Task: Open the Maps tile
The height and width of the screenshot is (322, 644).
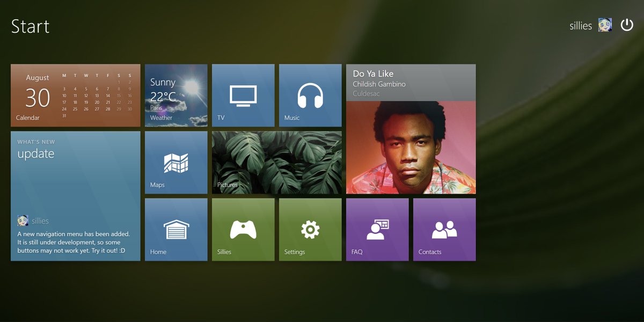Action: tap(176, 163)
